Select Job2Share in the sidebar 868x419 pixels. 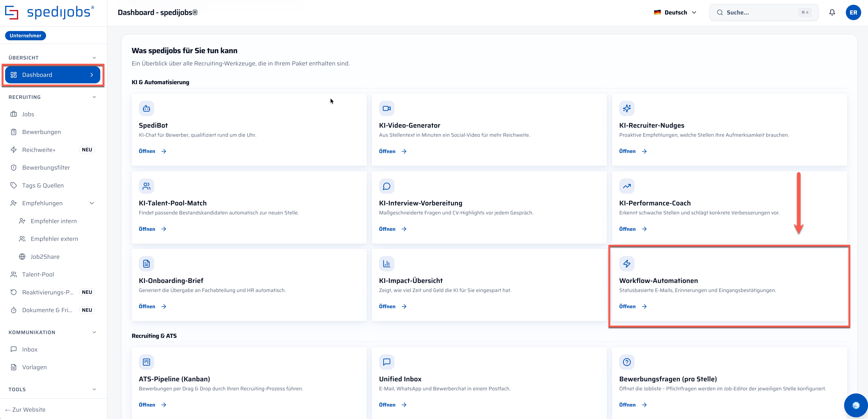[x=57, y=257]
